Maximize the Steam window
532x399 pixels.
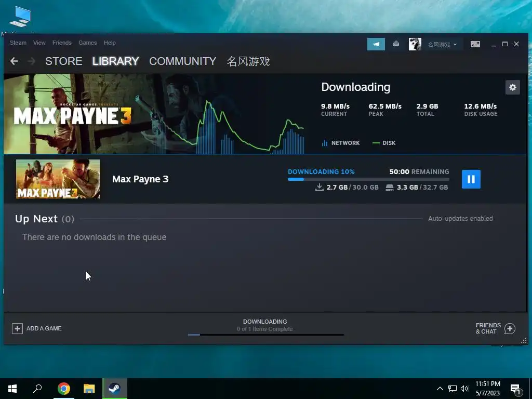(505, 44)
